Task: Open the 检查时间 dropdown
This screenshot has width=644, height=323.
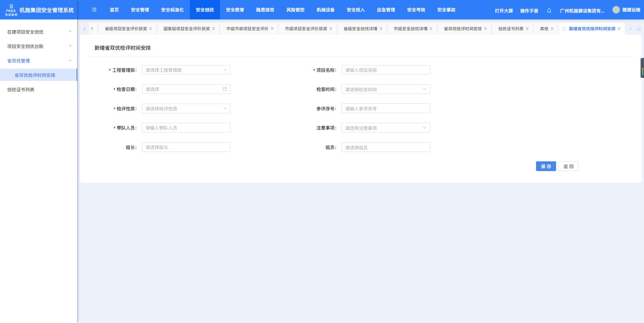Action: coord(385,89)
